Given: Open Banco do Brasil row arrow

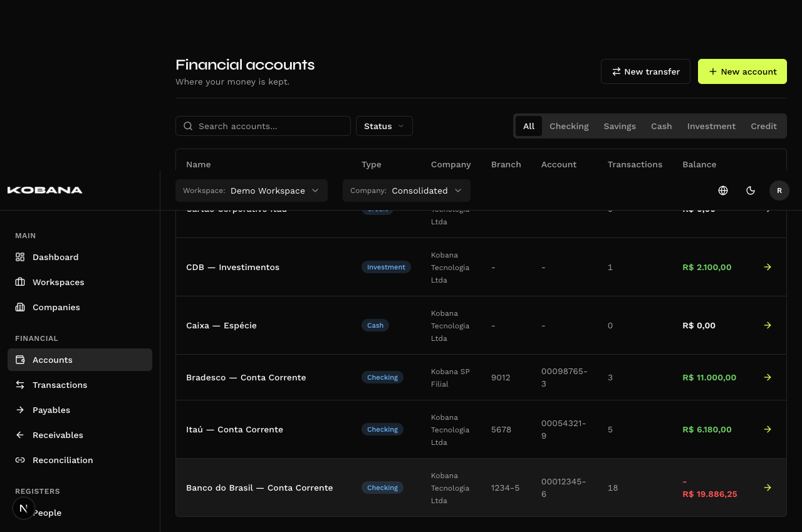Looking at the screenshot, I should coord(768,488).
